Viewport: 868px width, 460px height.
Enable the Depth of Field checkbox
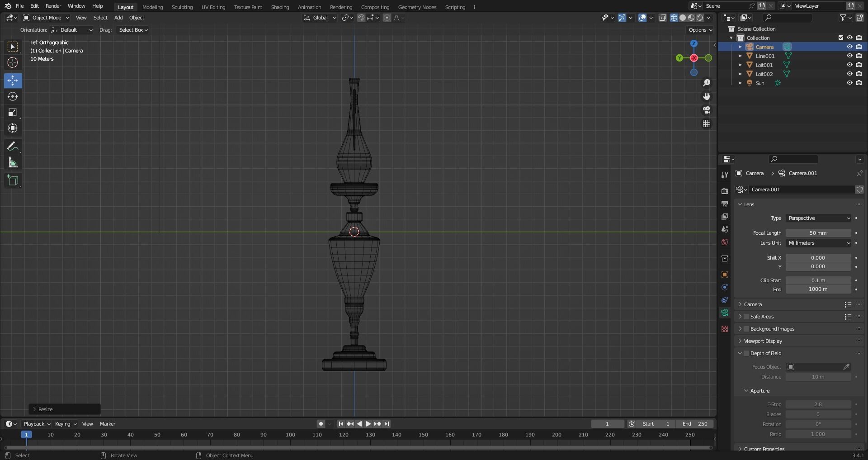746,353
